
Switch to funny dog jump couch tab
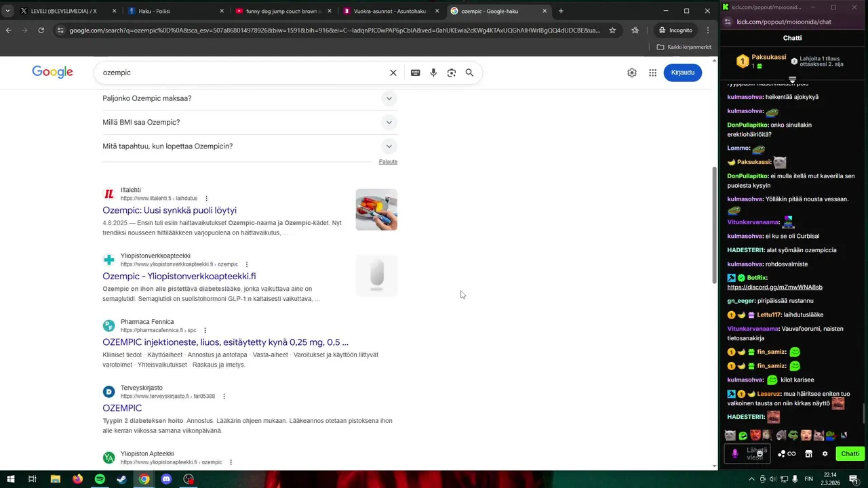coord(283,11)
